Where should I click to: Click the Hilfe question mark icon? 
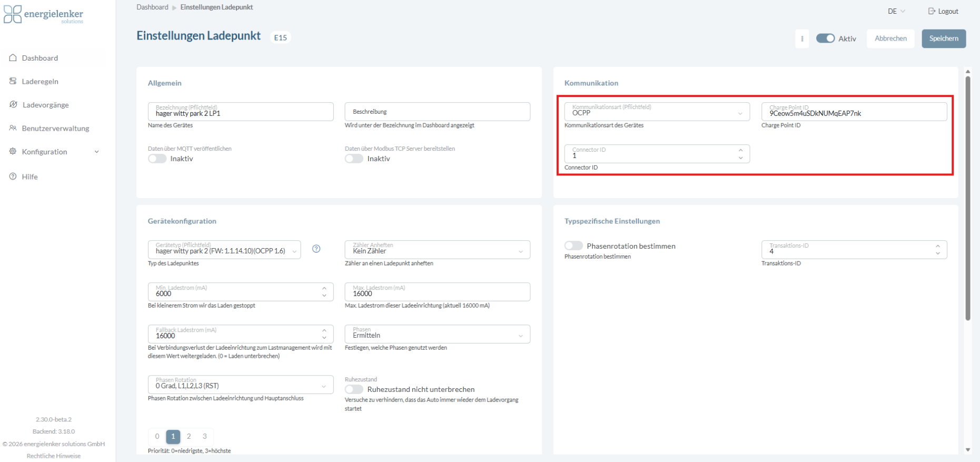[x=13, y=176]
